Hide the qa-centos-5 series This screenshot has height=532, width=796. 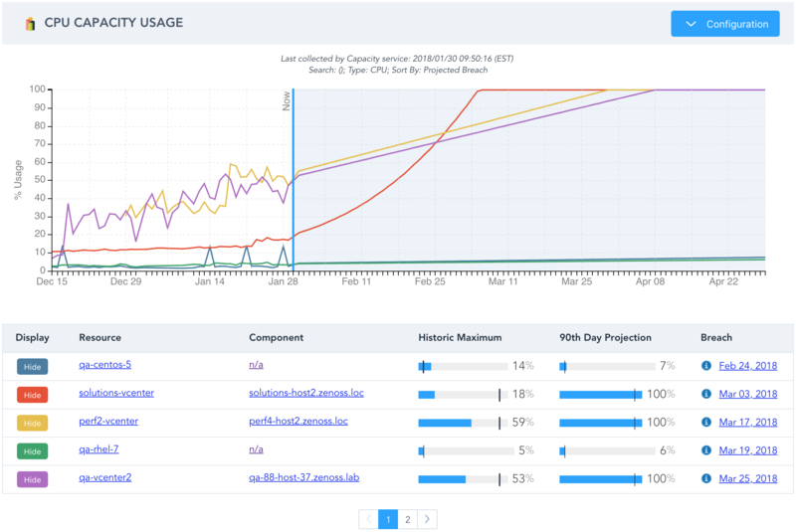pyautogui.click(x=33, y=367)
